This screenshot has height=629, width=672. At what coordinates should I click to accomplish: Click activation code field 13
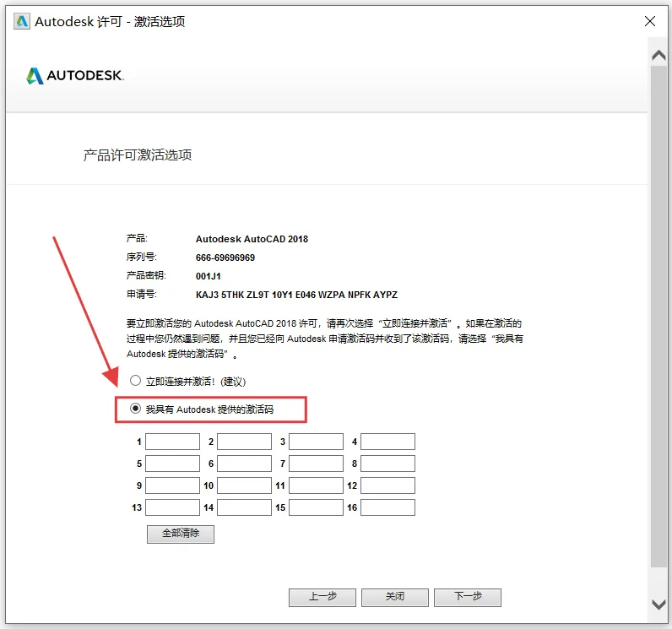tap(173, 507)
